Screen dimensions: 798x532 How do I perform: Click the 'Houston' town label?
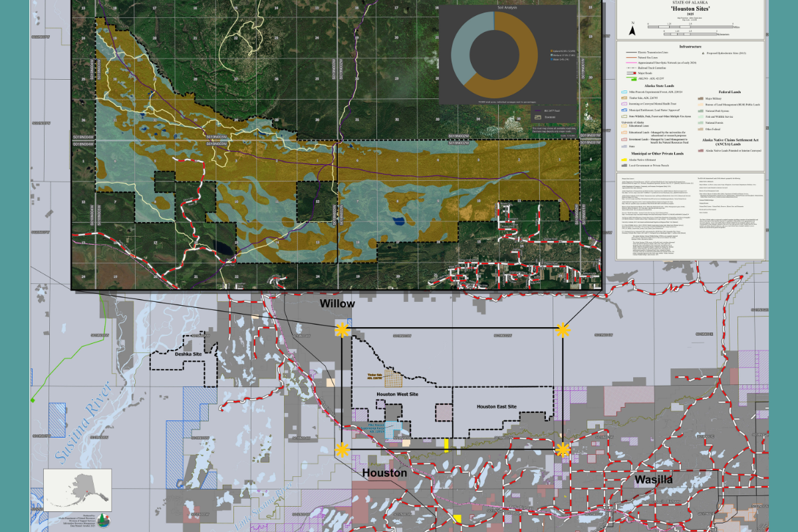384,473
